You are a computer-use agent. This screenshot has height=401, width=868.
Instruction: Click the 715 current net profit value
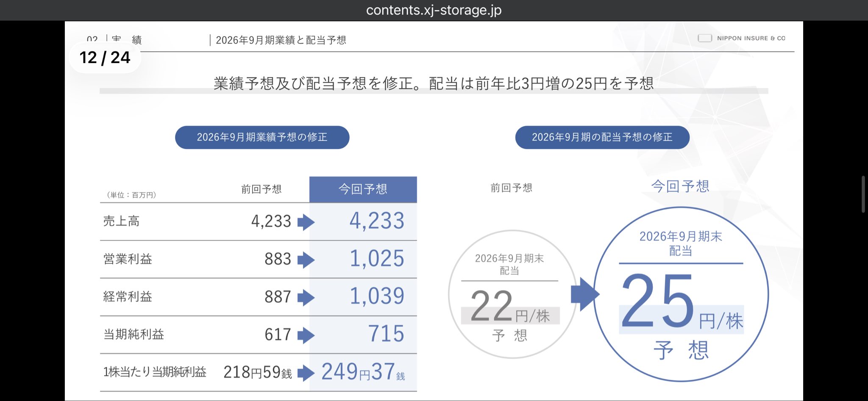pyautogui.click(x=386, y=334)
